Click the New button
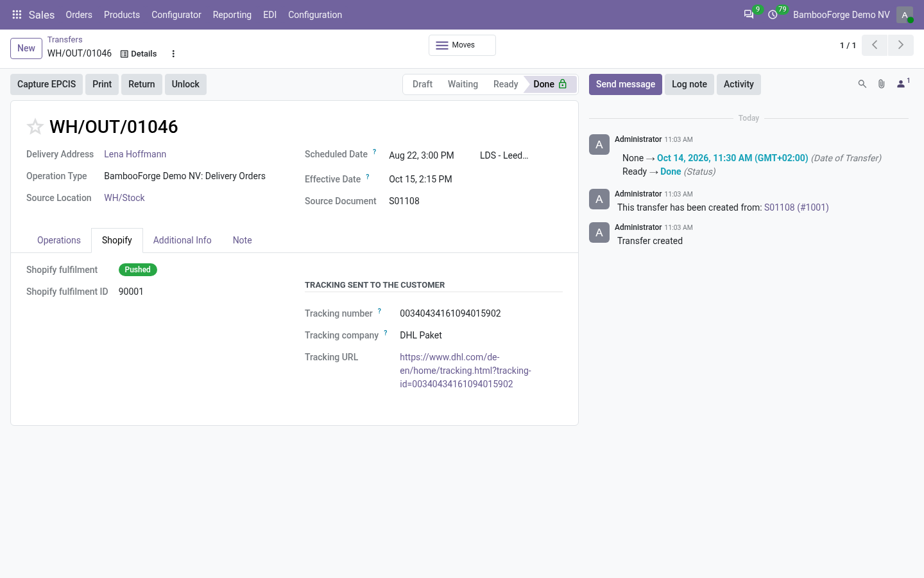 (x=26, y=48)
